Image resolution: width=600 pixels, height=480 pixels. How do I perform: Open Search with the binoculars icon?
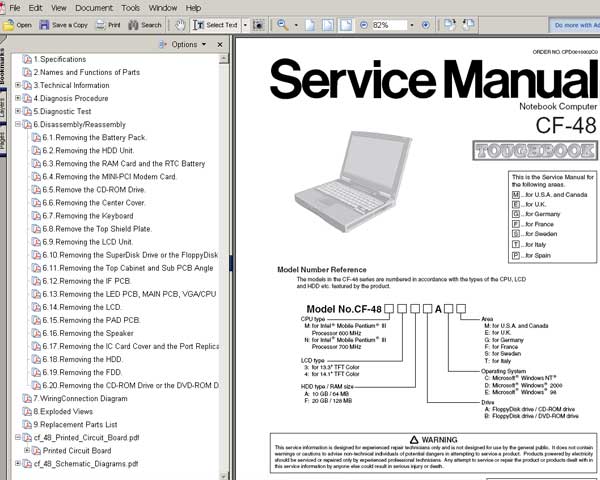pyautogui.click(x=133, y=25)
